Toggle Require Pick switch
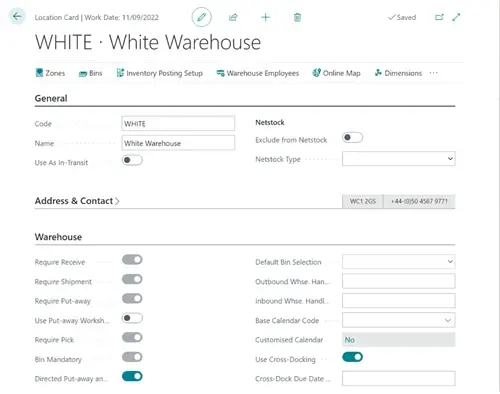This screenshot has width=500, height=394. (132, 337)
